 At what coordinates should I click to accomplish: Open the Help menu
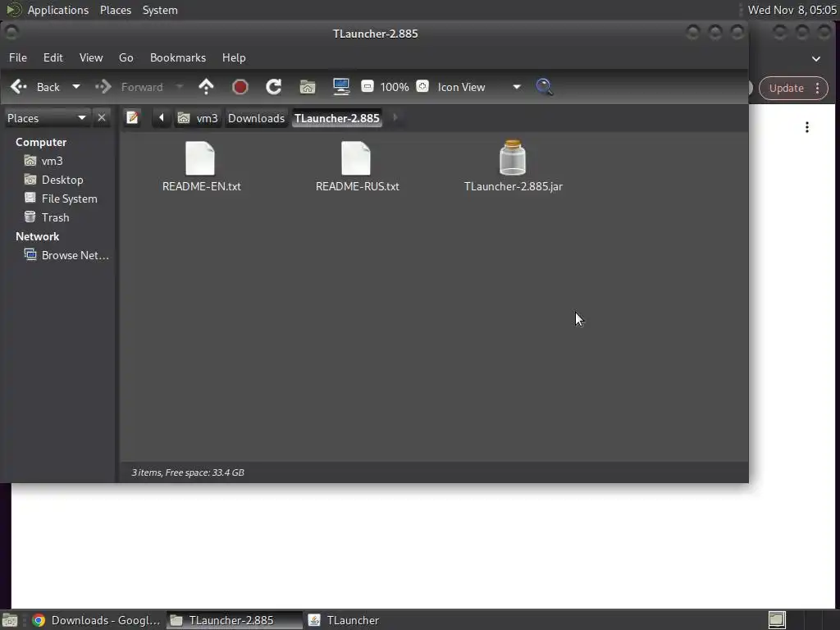click(x=234, y=57)
